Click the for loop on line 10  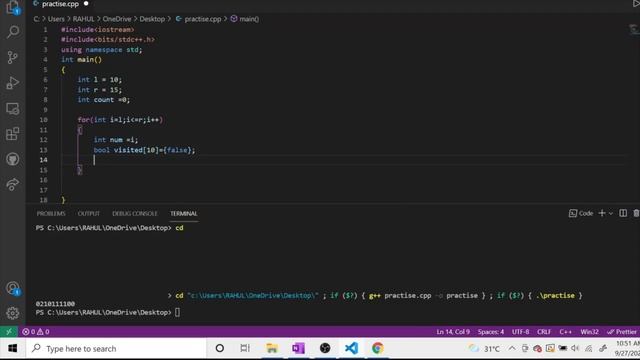(x=120, y=120)
